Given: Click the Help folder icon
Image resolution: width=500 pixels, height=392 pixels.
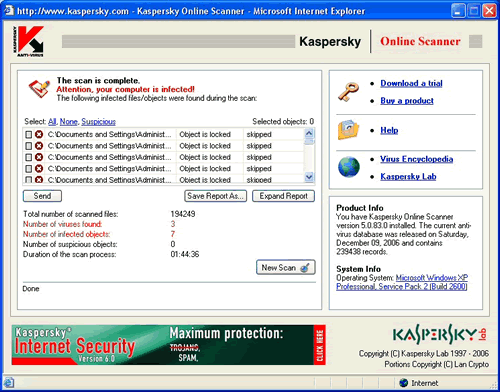Looking at the screenshot, I should point(349,130).
